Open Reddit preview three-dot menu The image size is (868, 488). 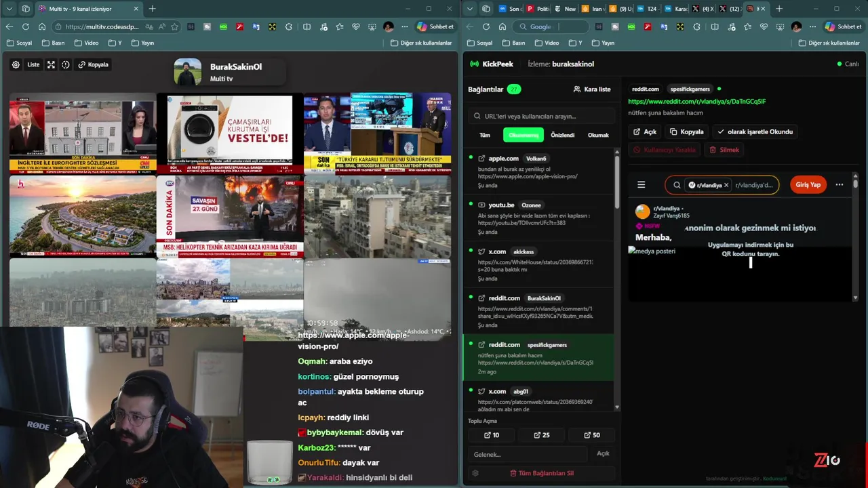point(840,184)
